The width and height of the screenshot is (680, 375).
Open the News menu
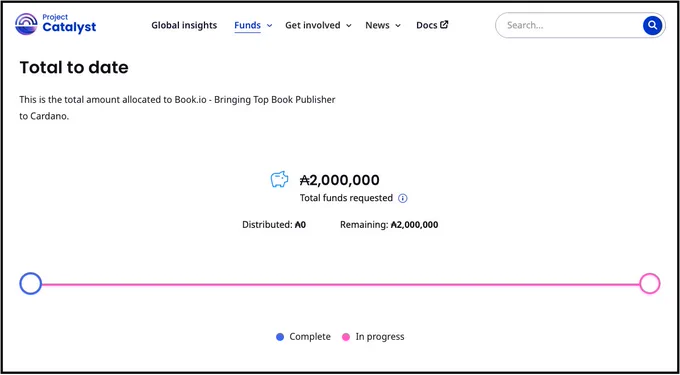[x=377, y=25]
